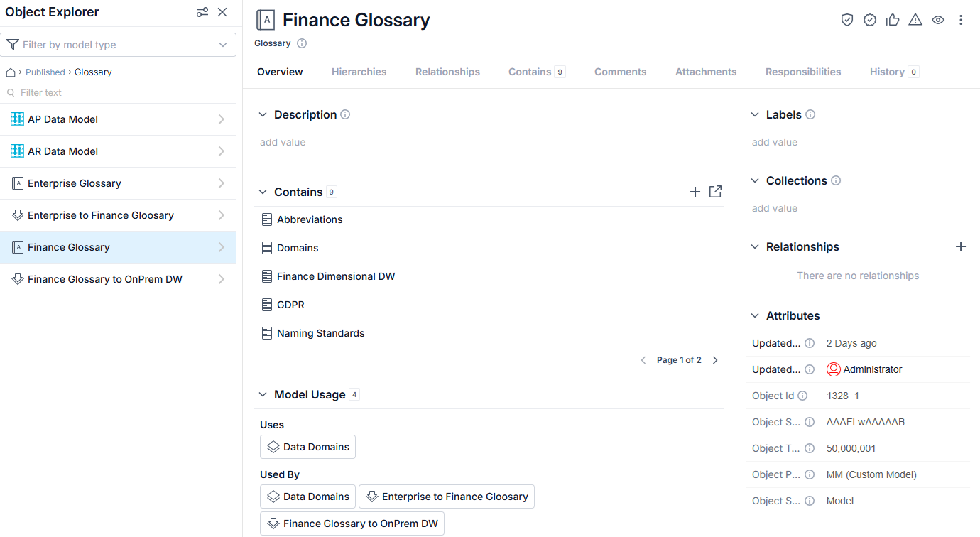
Task: Click the Object Explorer settings sliders icon
Action: pos(202,12)
